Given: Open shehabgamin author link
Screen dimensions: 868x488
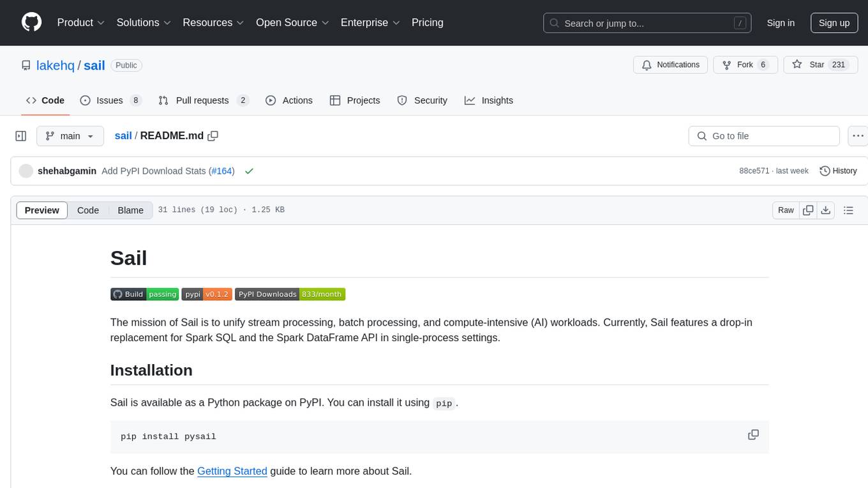Looking at the screenshot, I should click(67, 171).
